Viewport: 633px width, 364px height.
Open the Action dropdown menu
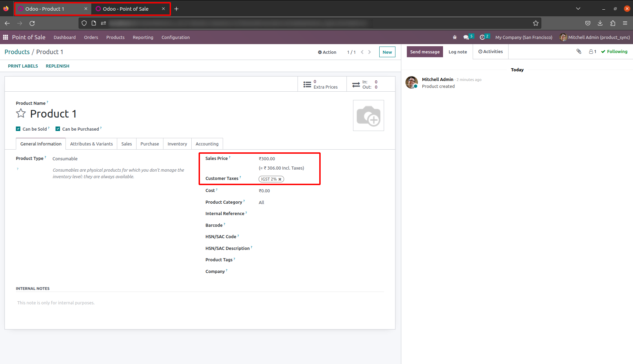[327, 52]
